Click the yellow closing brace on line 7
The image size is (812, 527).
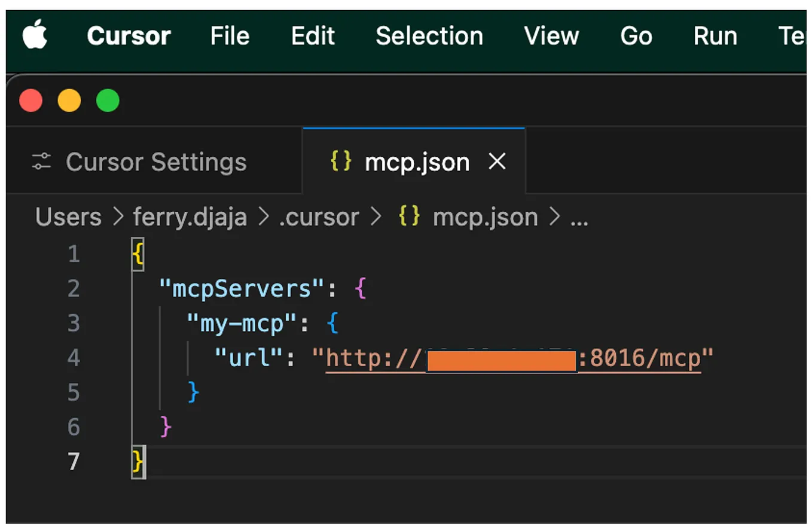point(139,461)
